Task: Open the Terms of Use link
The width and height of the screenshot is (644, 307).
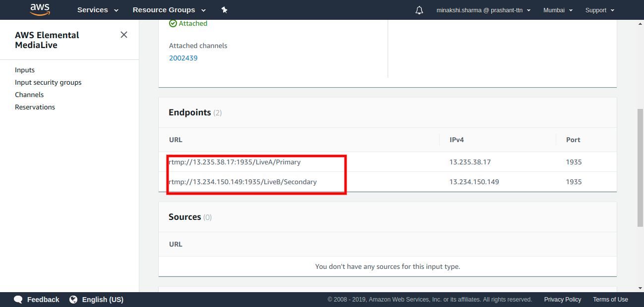Action: (610, 300)
